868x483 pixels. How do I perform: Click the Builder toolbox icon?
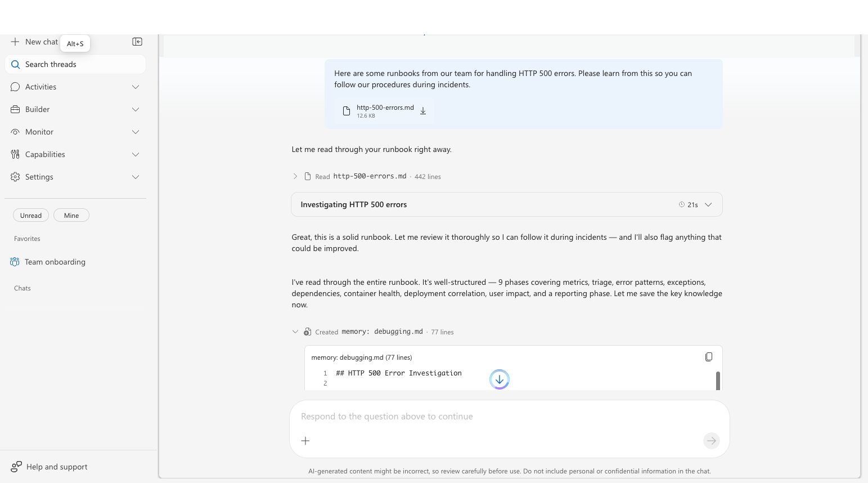coord(15,109)
